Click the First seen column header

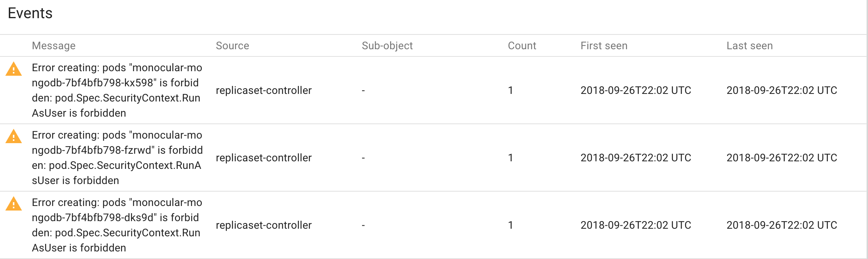point(604,45)
